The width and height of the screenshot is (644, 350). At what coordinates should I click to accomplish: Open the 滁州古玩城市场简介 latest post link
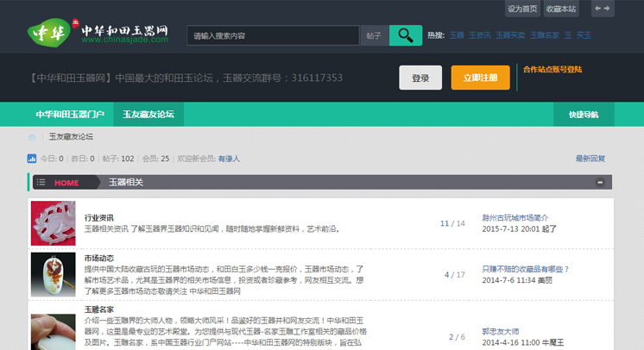tap(515, 218)
